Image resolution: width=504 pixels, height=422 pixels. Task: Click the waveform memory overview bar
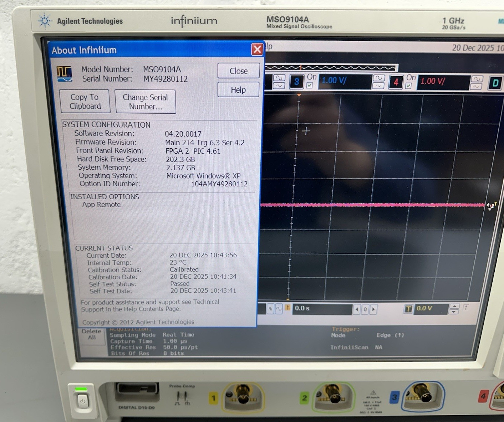click(x=331, y=68)
